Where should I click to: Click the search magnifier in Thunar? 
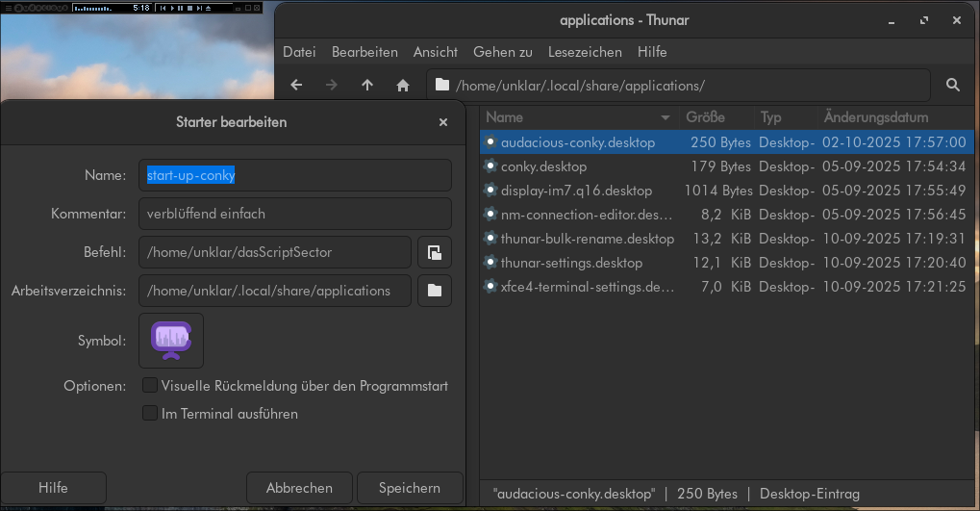coord(952,85)
